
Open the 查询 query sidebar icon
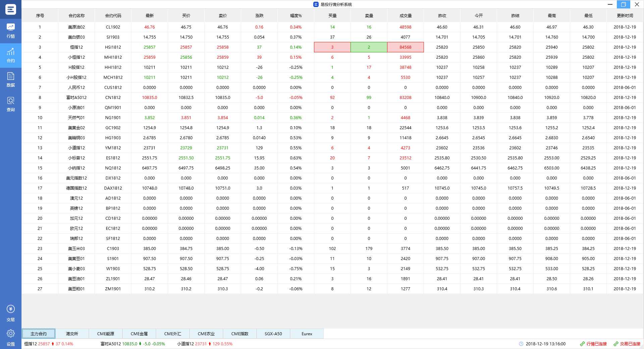[x=11, y=104]
